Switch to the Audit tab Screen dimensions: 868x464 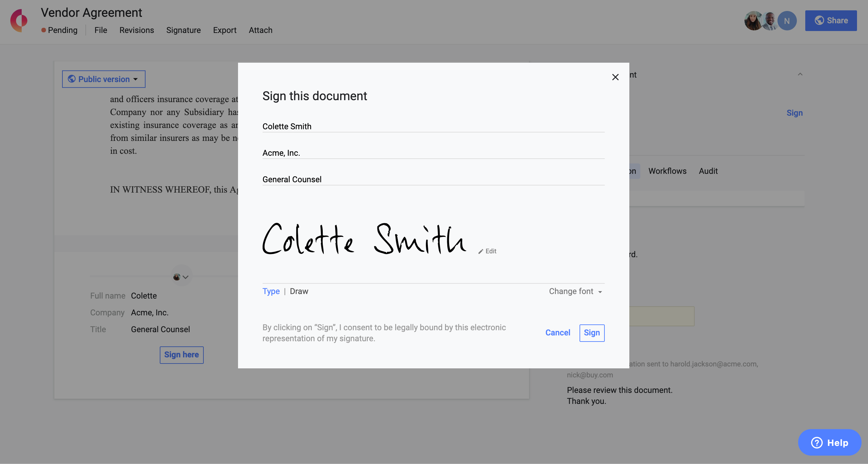click(708, 171)
